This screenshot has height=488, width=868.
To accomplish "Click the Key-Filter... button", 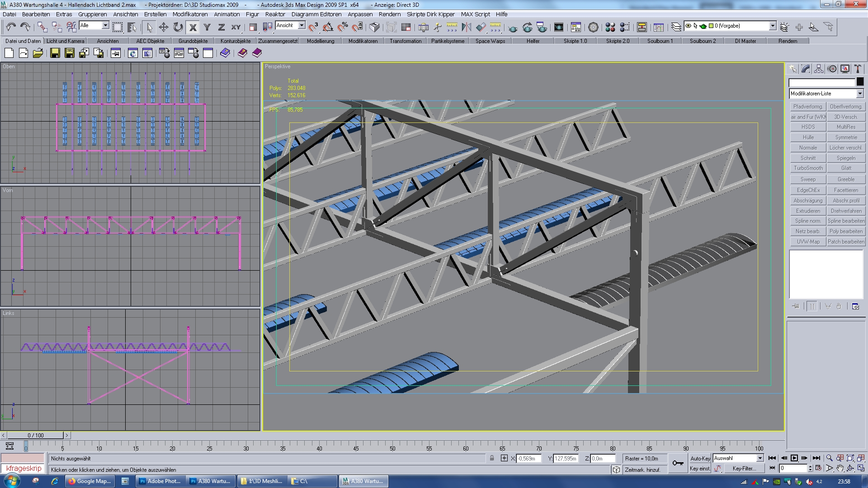I will click(744, 469).
